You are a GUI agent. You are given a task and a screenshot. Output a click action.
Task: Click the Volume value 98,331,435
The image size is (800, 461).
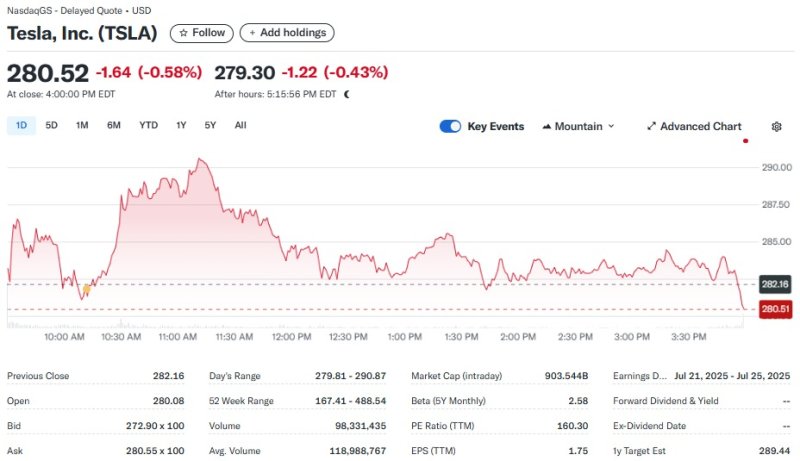[x=360, y=426]
